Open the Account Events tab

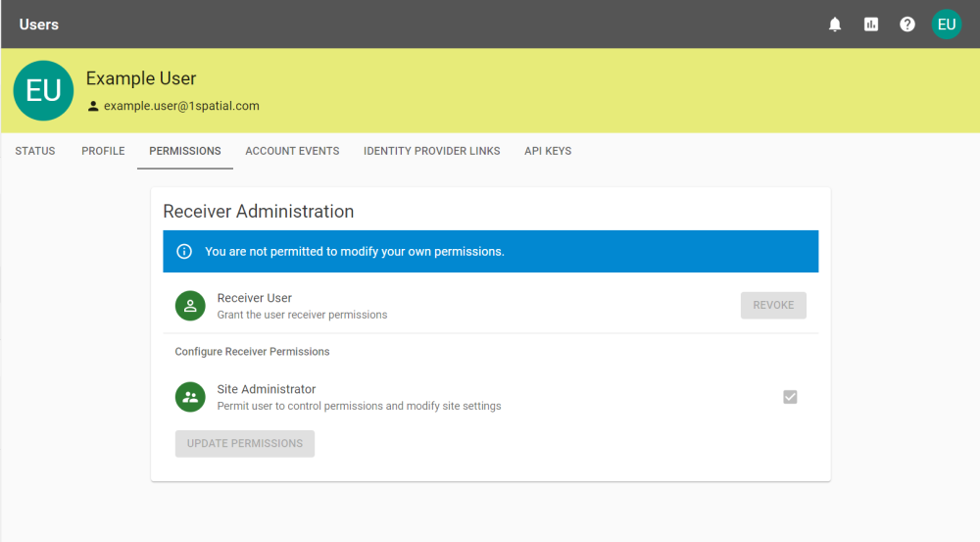pos(292,151)
